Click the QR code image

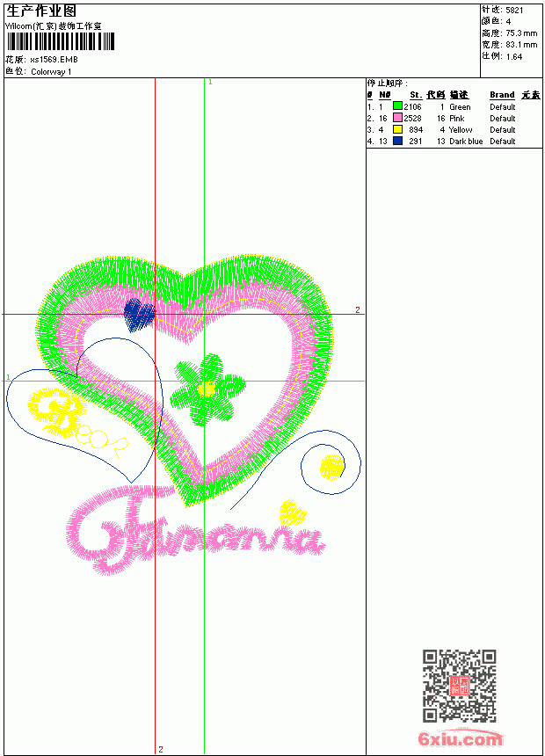(459, 685)
